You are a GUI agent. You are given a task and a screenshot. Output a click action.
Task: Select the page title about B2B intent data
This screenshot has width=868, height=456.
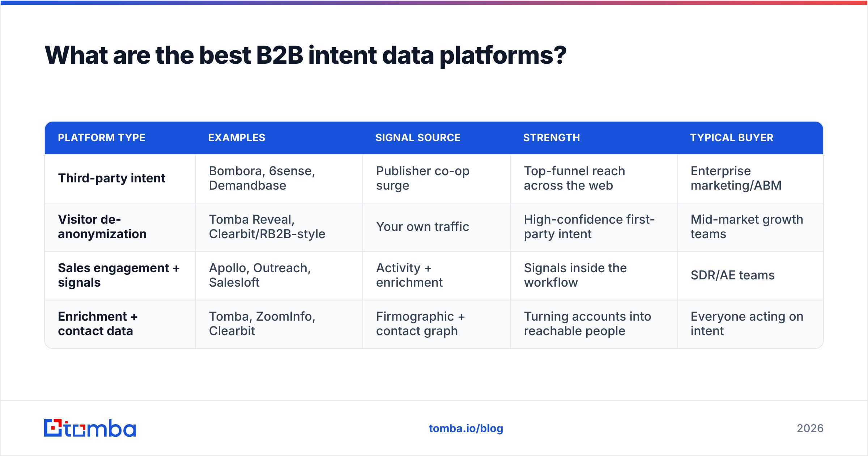point(306,55)
